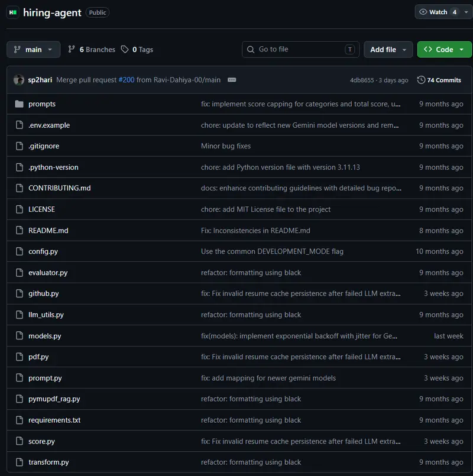The height and width of the screenshot is (476, 473).
Task: Click the file icon beside pdf.py
Action: (20, 357)
